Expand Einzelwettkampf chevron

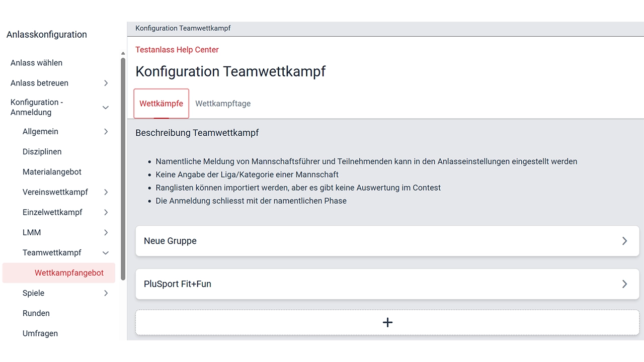click(x=106, y=212)
